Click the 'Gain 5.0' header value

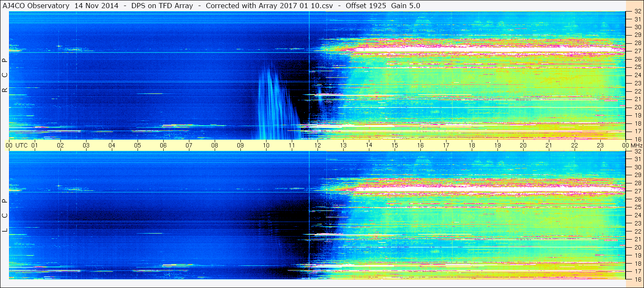(x=406, y=6)
